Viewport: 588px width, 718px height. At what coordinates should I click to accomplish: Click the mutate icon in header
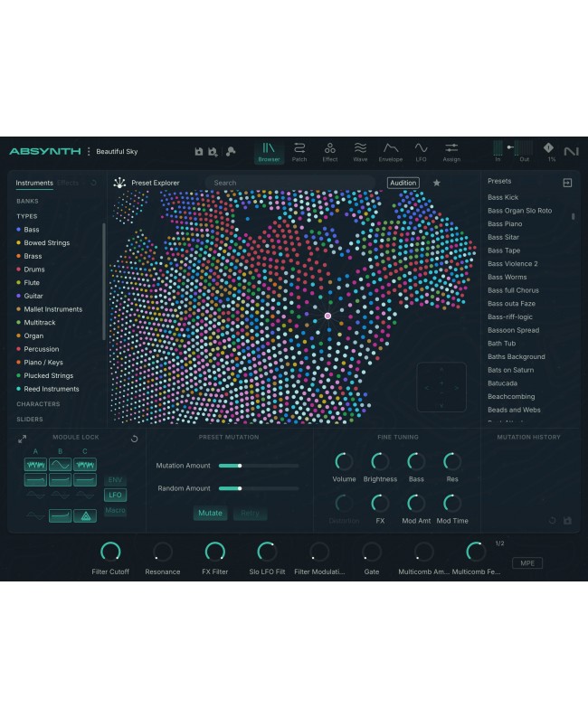click(x=231, y=152)
